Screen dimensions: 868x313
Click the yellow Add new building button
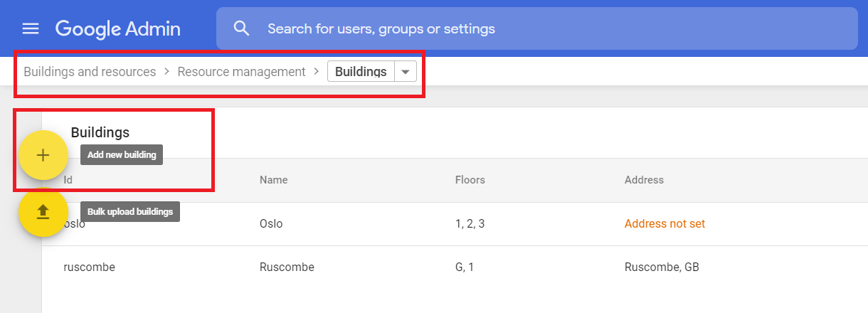(x=43, y=155)
